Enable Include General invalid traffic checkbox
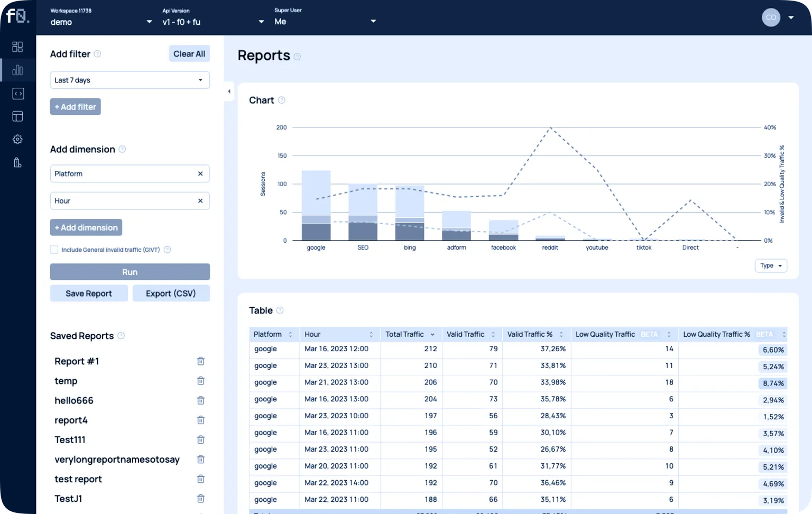812x514 pixels. coord(54,250)
